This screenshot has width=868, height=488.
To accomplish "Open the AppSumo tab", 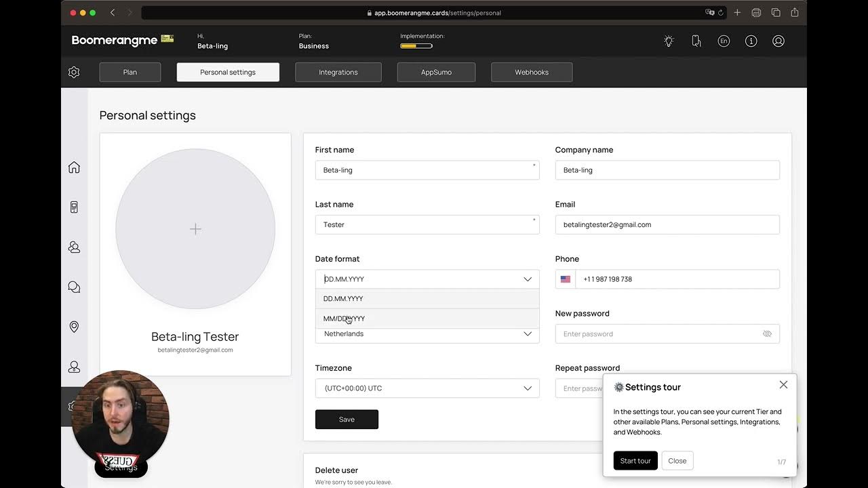I will click(436, 73).
